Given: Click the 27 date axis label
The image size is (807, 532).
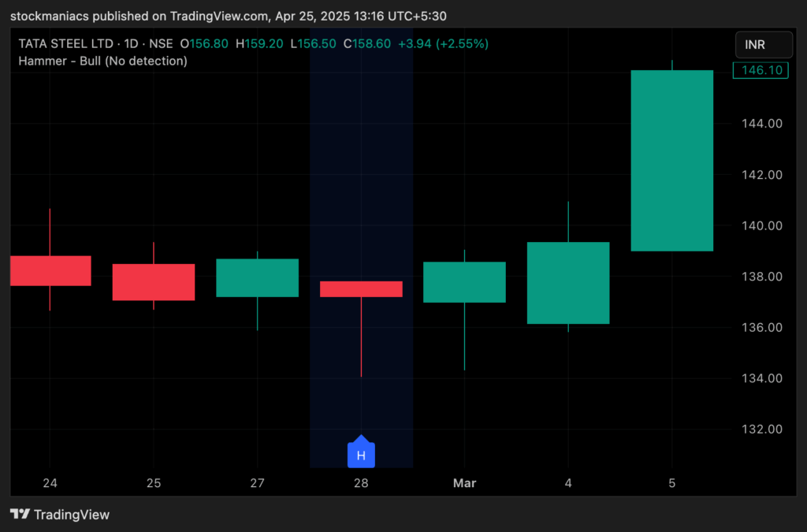Looking at the screenshot, I should pyautogui.click(x=258, y=483).
